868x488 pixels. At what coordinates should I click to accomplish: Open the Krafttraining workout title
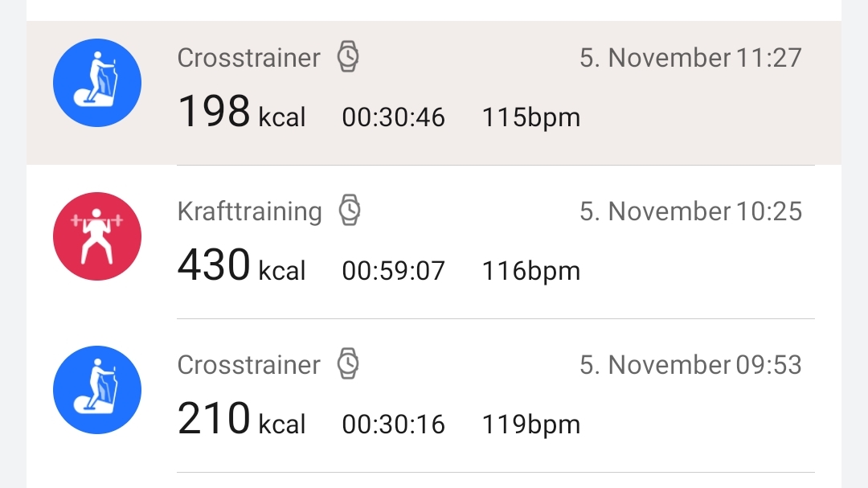coord(250,211)
